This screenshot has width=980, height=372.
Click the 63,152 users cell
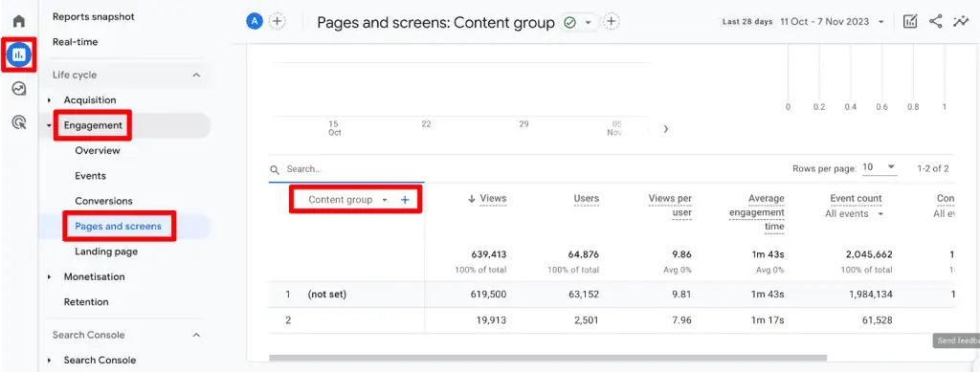[x=583, y=294]
